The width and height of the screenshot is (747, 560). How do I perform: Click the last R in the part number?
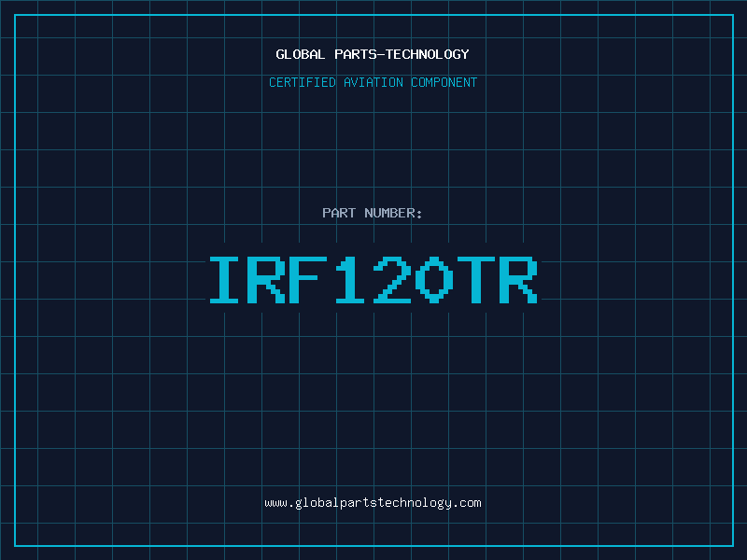519,280
